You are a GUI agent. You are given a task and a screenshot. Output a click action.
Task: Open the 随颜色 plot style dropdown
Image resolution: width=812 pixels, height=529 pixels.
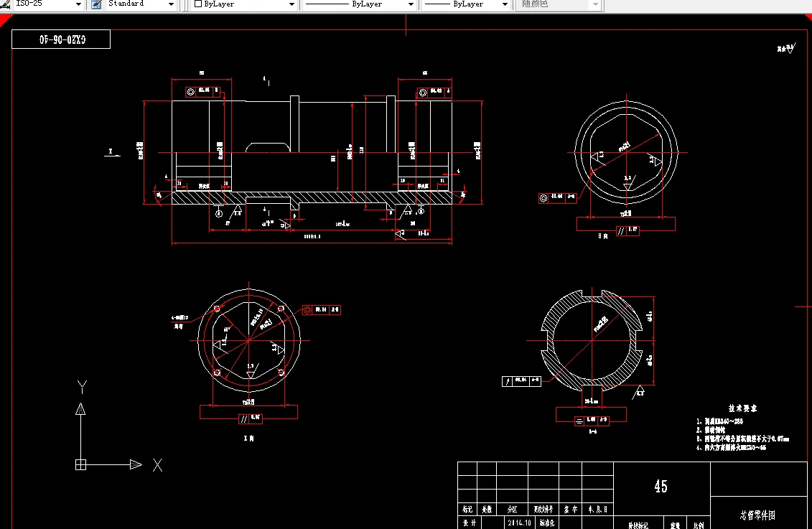(595, 4)
